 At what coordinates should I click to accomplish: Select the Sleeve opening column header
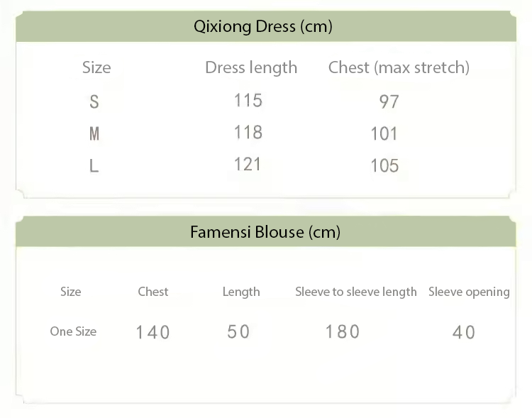[469, 292]
